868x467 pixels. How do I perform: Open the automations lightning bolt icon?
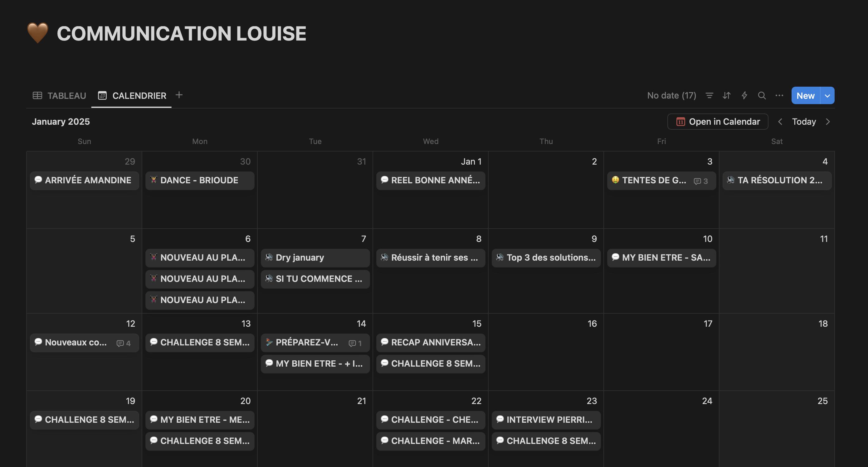point(744,96)
